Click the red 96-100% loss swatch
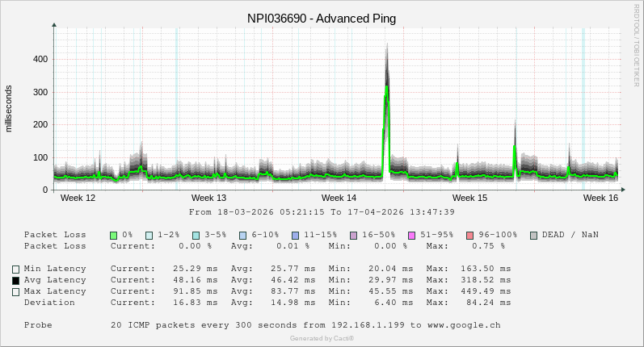The width and height of the screenshot is (644, 347). pos(470,235)
